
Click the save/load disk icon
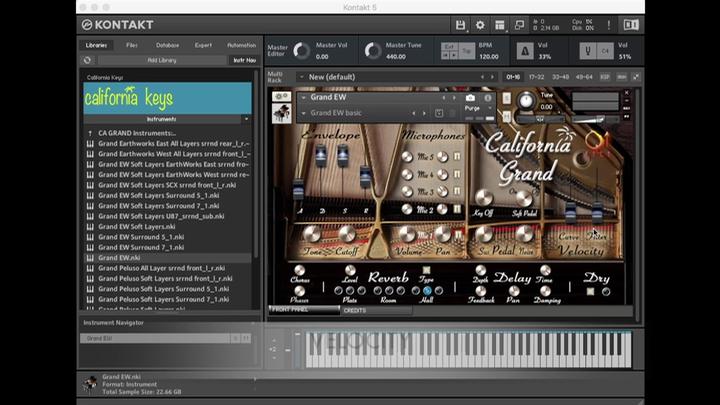[x=460, y=25]
